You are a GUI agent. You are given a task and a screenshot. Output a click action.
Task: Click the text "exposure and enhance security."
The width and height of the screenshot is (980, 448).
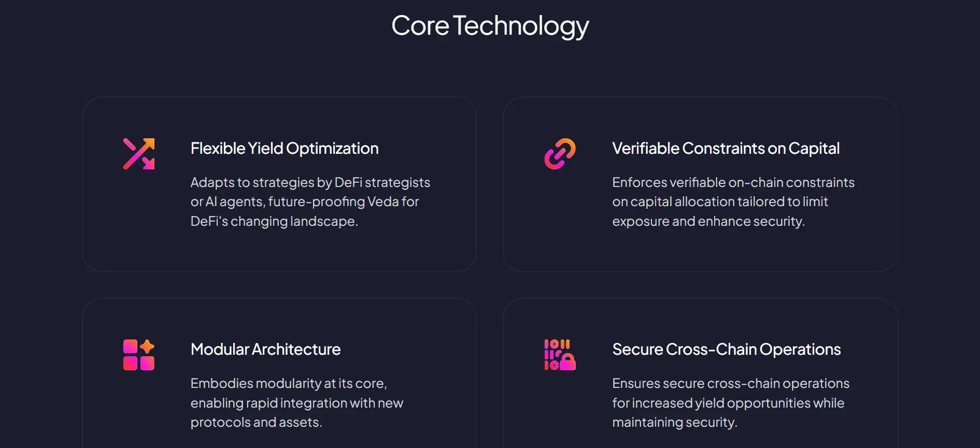point(708,222)
